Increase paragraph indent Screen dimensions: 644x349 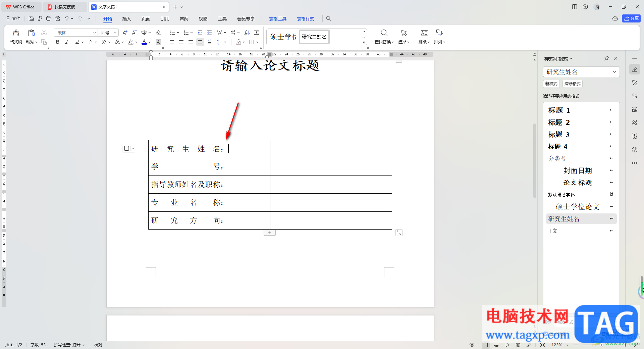coord(209,33)
